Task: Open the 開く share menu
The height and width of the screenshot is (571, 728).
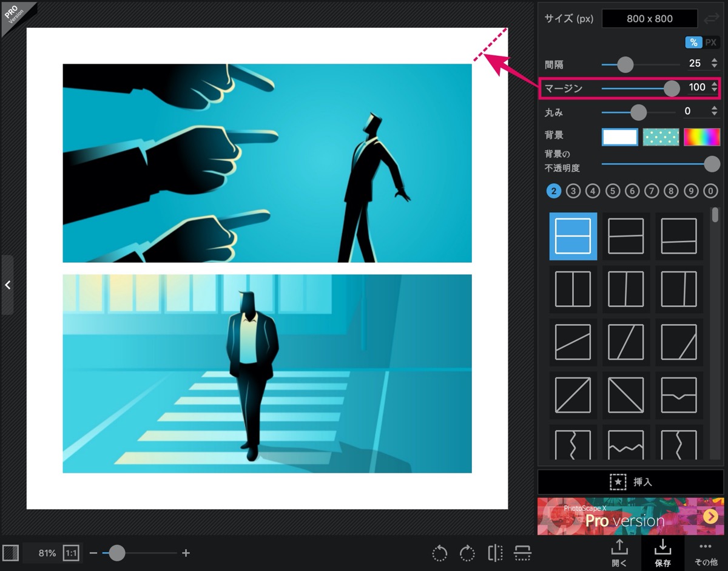Action: (x=619, y=553)
